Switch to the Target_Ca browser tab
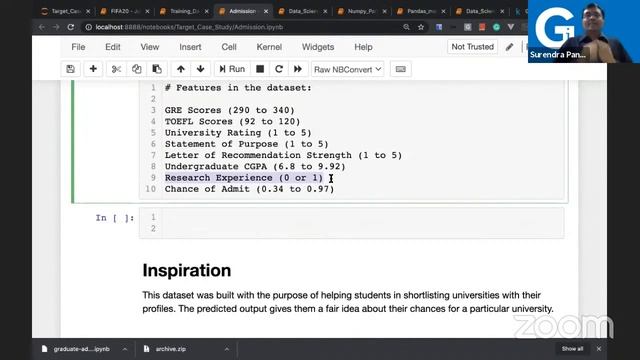The image size is (640, 360). [66, 11]
